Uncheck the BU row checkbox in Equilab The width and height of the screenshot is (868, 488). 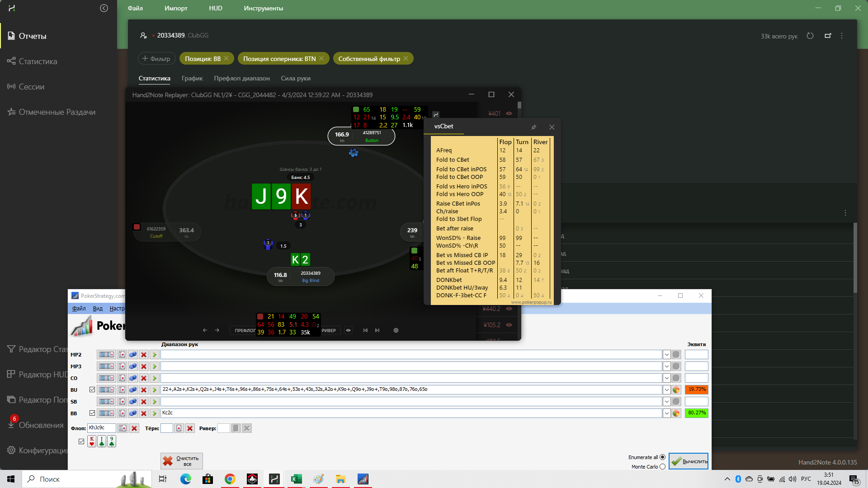(92, 389)
